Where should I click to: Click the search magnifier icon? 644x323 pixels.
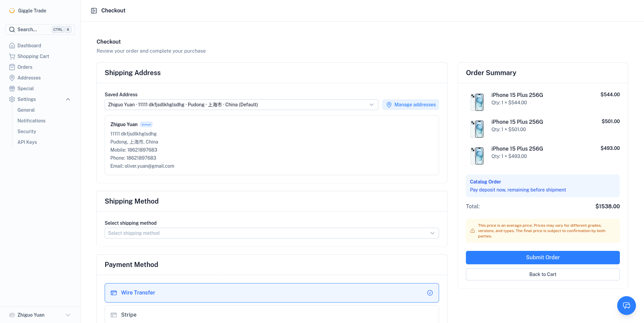point(12,29)
